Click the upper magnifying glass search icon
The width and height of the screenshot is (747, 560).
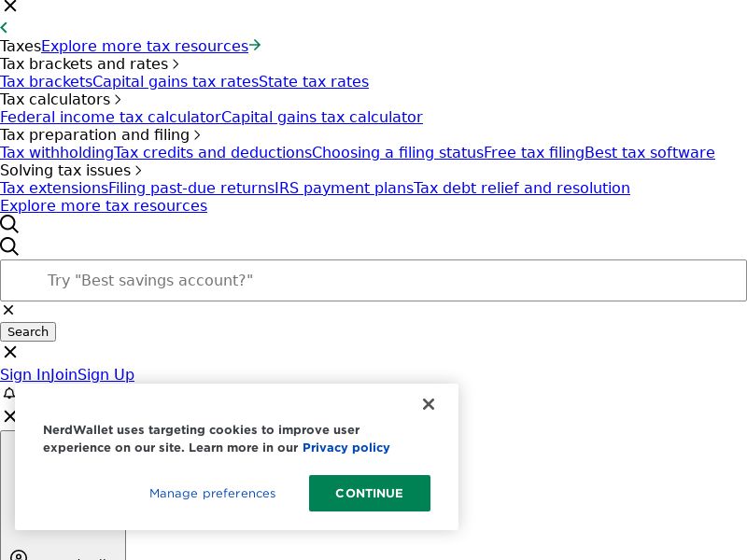[x=9, y=224]
